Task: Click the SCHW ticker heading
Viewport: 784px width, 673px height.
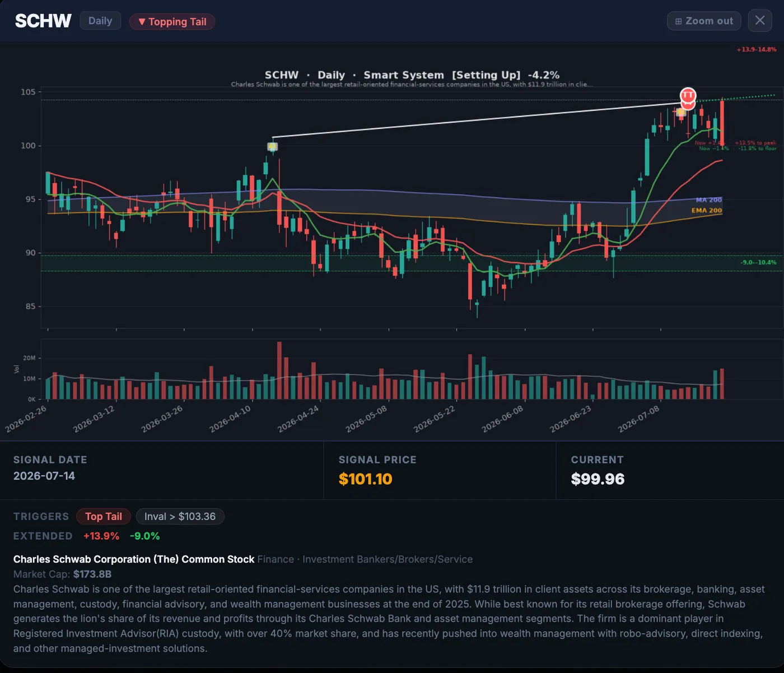Action: click(x=43, y=21)
